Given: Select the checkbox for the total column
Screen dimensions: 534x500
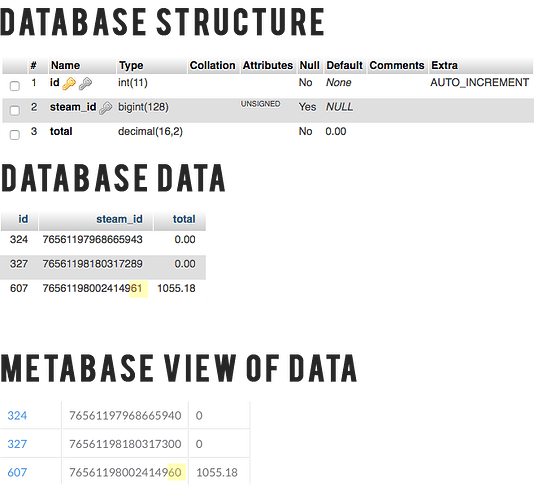Looking at the screenshot, I should (x=15, y=135).
